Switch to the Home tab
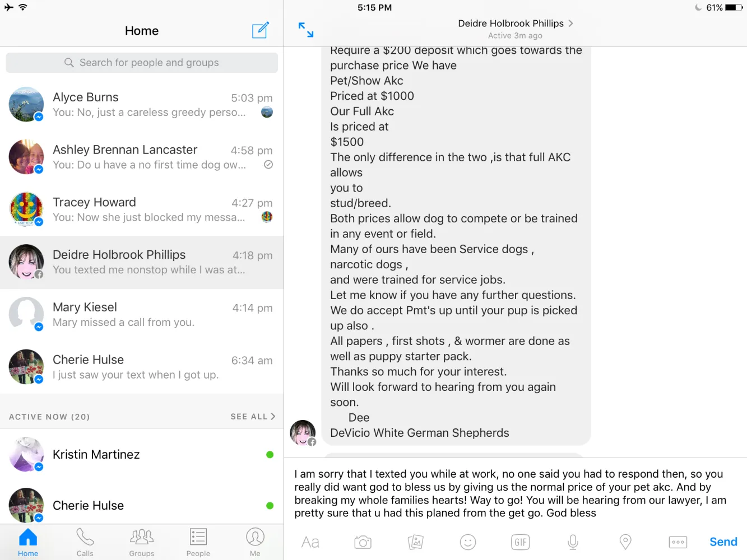Viewport: 747px width, 560px height. [28, 542]
